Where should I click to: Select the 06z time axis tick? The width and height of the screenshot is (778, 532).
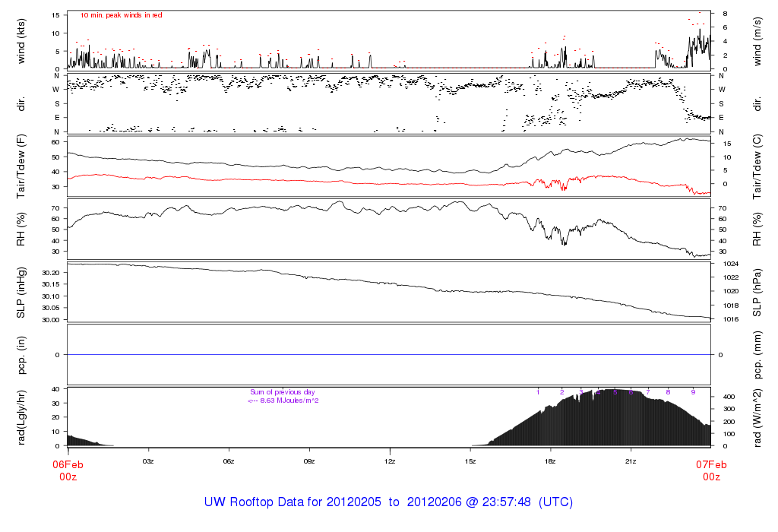click(229, 461)
